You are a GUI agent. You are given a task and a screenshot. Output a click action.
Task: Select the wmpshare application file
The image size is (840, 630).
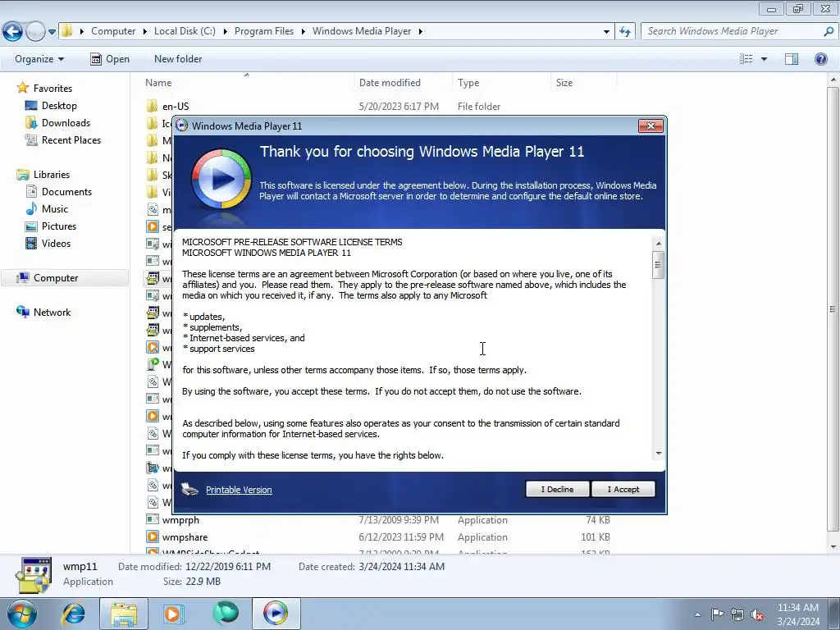[x=185, y=536]
